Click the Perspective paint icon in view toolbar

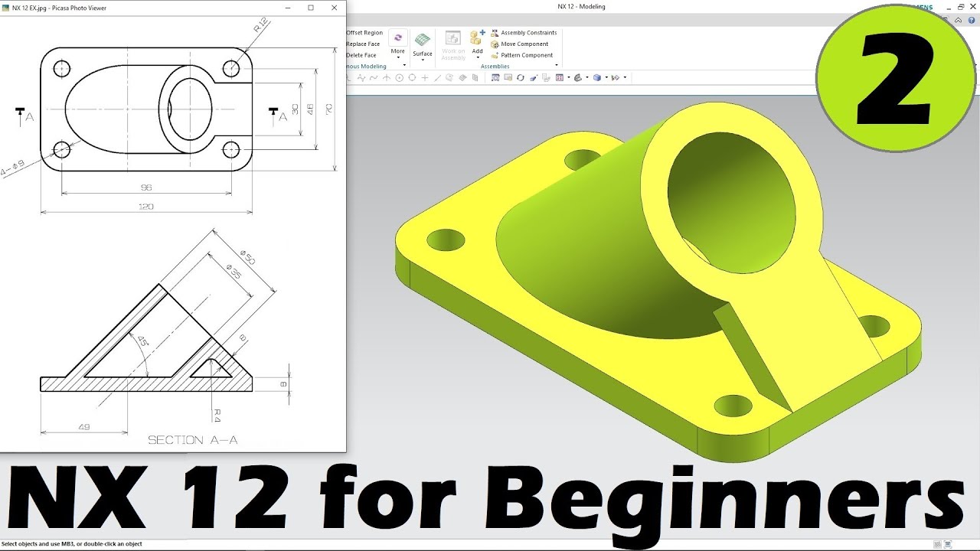[534, 78]
